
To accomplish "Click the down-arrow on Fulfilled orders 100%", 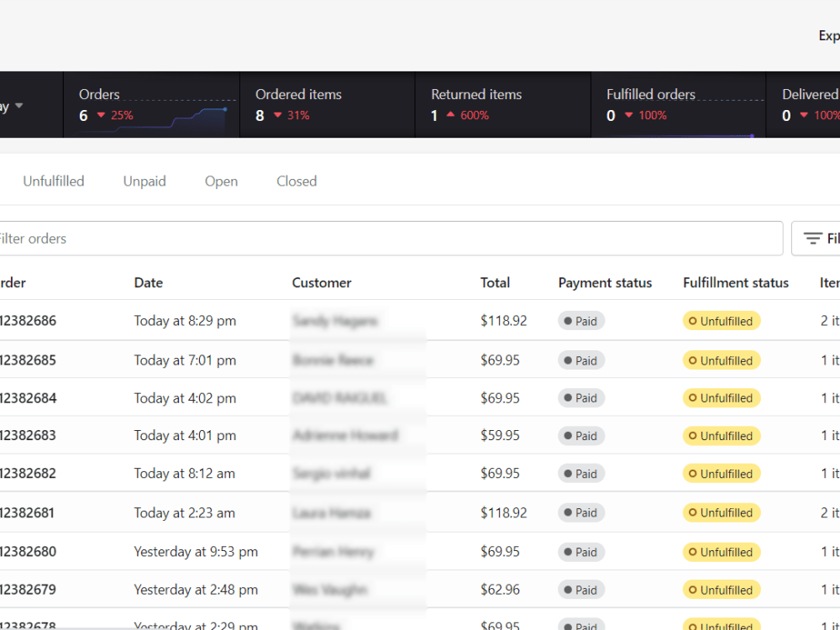I will tap(627, 116).
